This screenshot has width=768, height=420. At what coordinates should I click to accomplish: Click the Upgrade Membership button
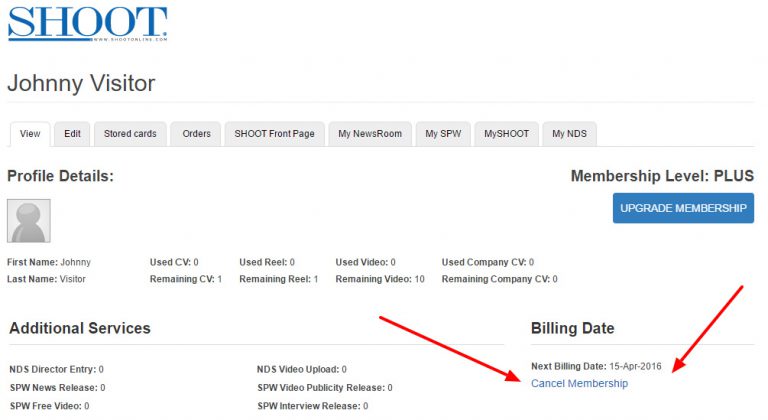coord(683,208)
